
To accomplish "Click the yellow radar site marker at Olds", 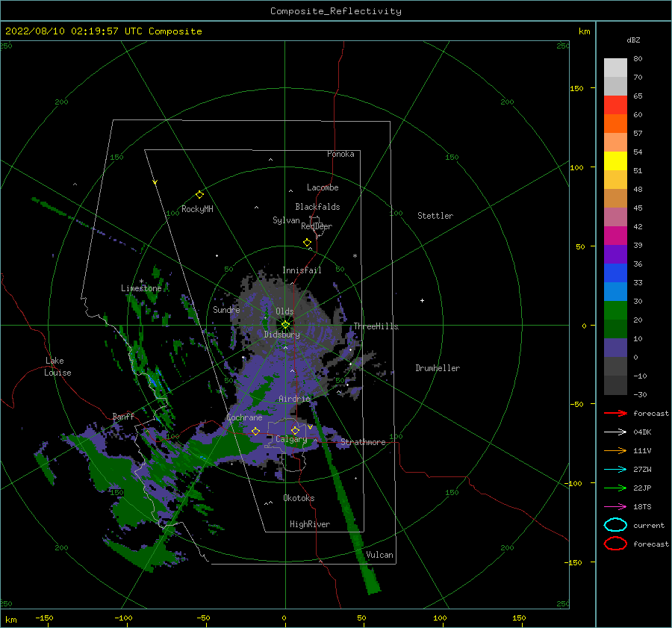I will coord(285,325).
